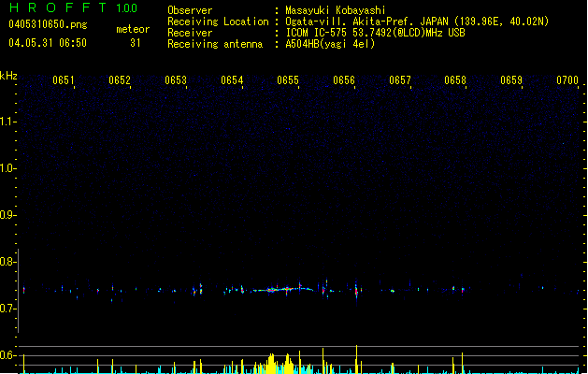Click the 1.1 kHz axis value
Image resolution: width=588 pixels, height=374 pixels.
tap(7, 122)
